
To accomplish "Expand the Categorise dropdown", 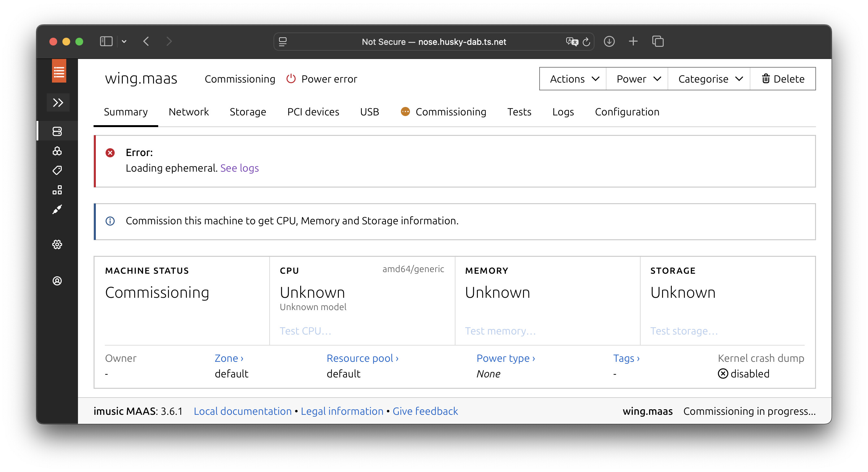I will [x=709, y=79].
